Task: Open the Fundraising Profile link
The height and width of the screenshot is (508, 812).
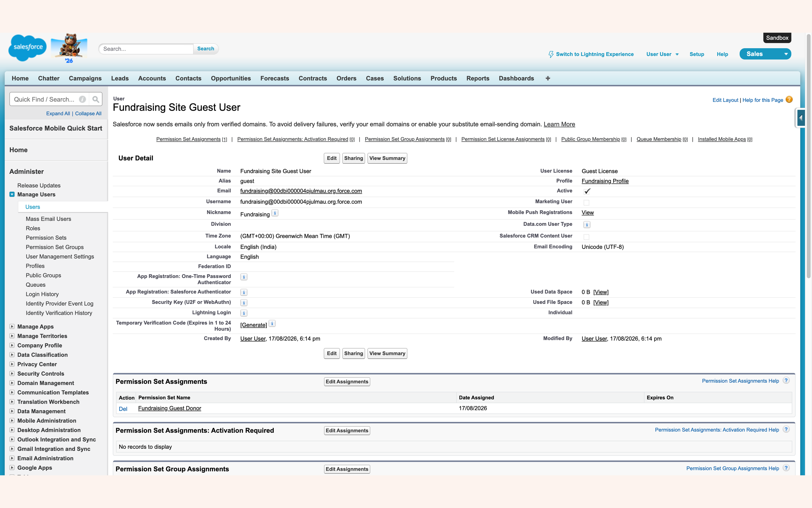Action: tap(605, 181)
